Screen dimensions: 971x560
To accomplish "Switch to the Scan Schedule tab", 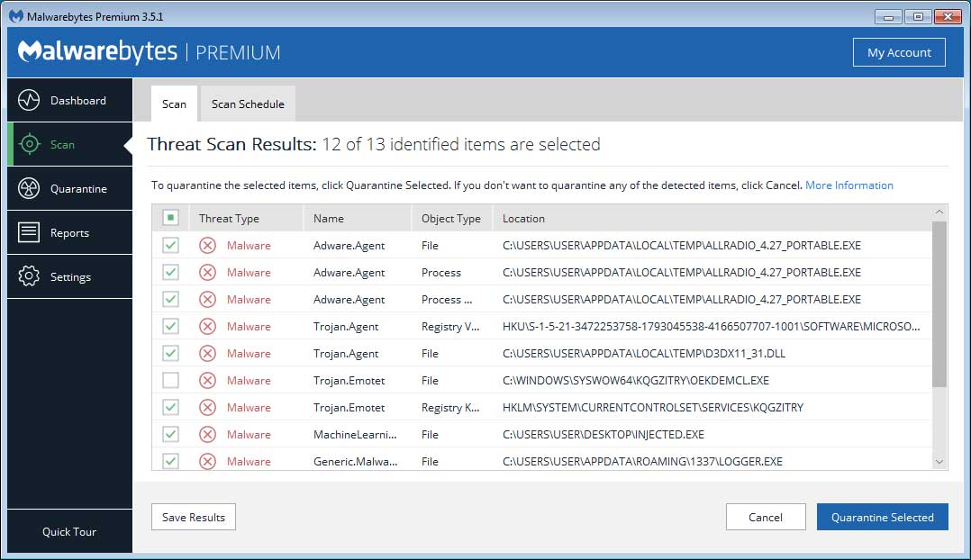I will pyautogui.click(x=247, y=104).
